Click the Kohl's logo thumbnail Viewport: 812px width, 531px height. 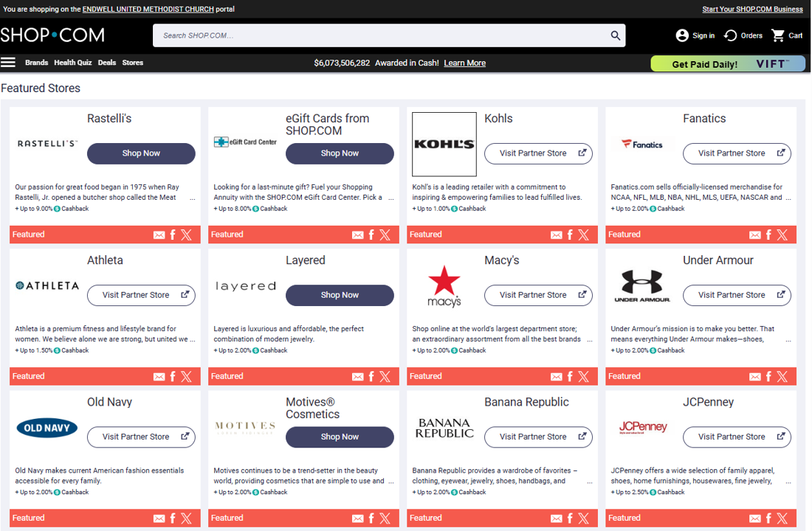(444, 145)
